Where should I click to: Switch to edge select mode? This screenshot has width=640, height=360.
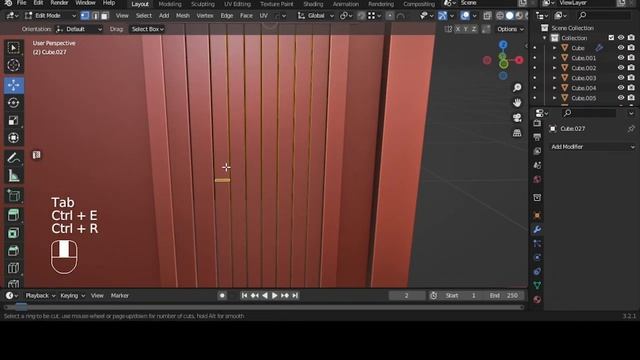click(x=95, y=16)
